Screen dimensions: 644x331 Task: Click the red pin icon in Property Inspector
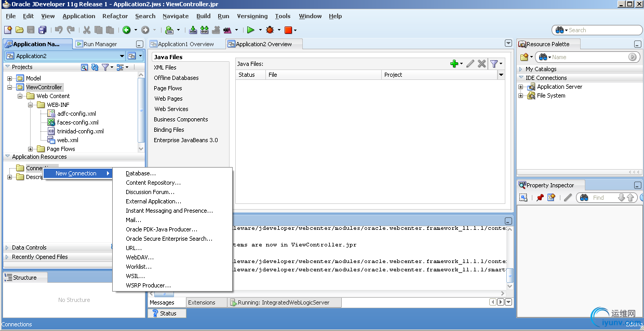point(540,198)
